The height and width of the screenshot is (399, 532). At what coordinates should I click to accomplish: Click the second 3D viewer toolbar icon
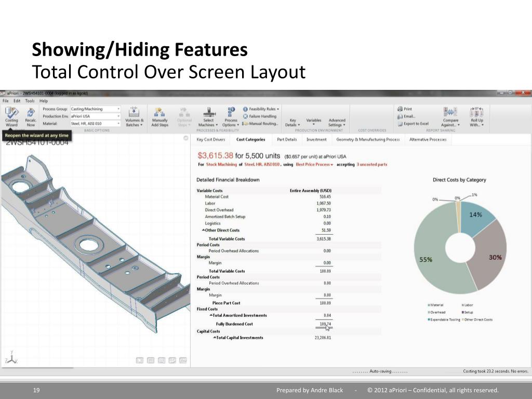click(x=151, y=361)
